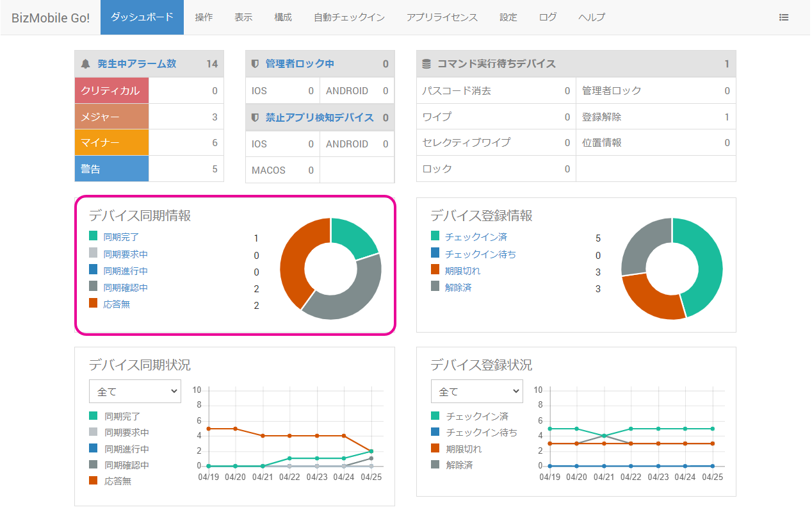The height and width of the screenshot is (530, 812).
Task: Open the デバイス登録状況 全て dropdown
Action: click(x=476, y=392)
